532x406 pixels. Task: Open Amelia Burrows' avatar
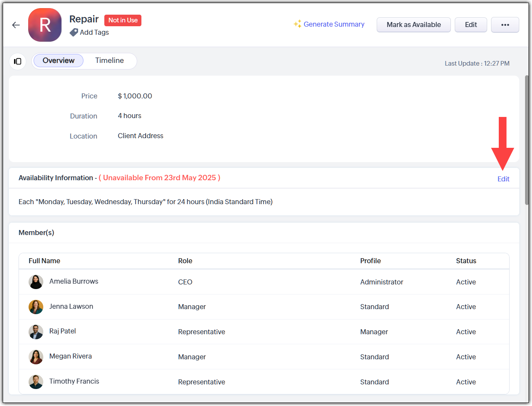tap(36, 282)
